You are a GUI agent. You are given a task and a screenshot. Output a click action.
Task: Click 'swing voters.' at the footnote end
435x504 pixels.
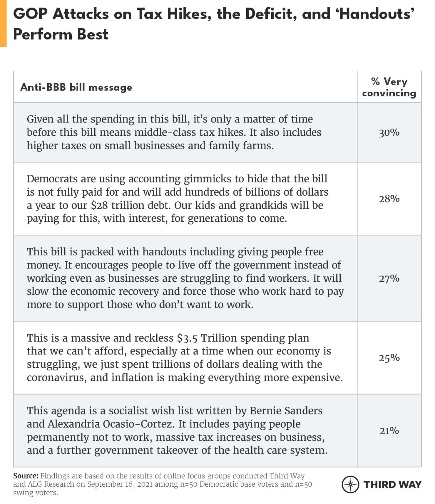(36, 493)
